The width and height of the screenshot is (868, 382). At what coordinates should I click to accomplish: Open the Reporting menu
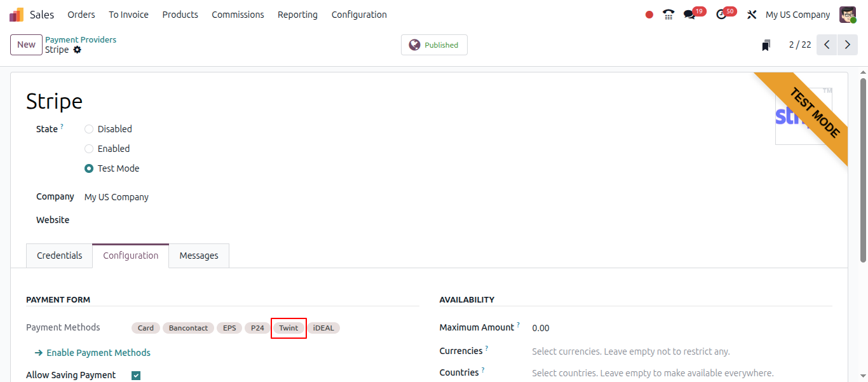click(297, 15)
